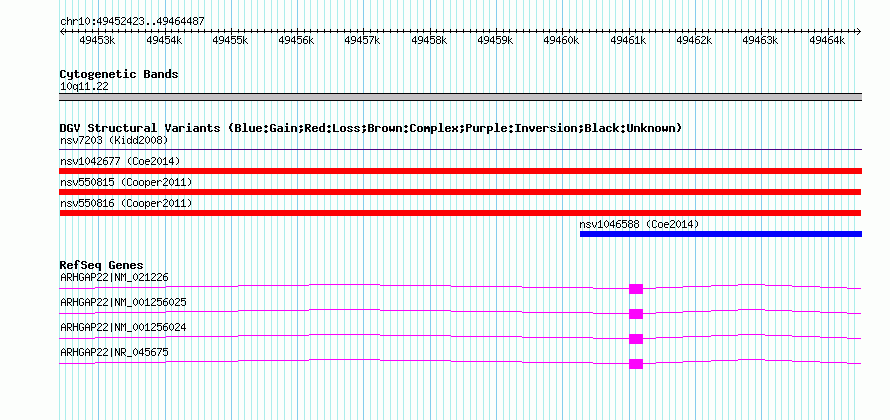Viewport: 890px width, 420px height.
Task: Click the DGV Structural Variants track title
Action: point(371,128)
